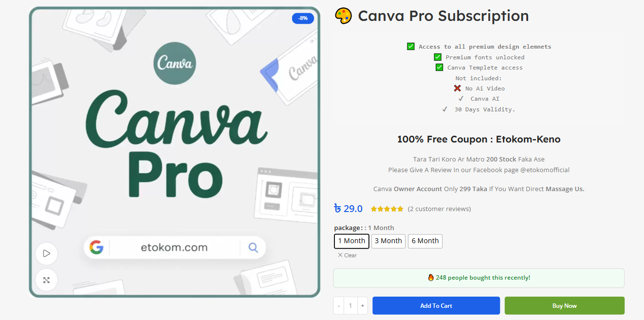Clear the selected package option
The width and height of the screenshot is (644, 320).
coord(347,255)
